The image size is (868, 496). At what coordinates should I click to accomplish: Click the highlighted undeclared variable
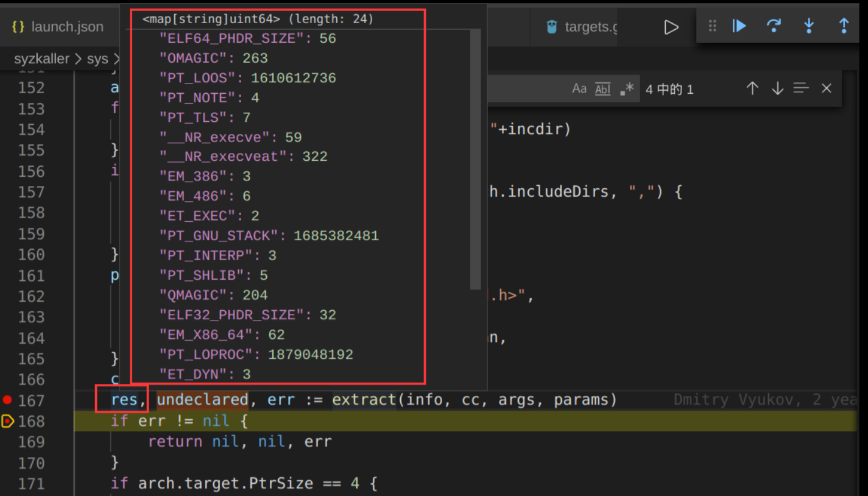click(202, 400)
